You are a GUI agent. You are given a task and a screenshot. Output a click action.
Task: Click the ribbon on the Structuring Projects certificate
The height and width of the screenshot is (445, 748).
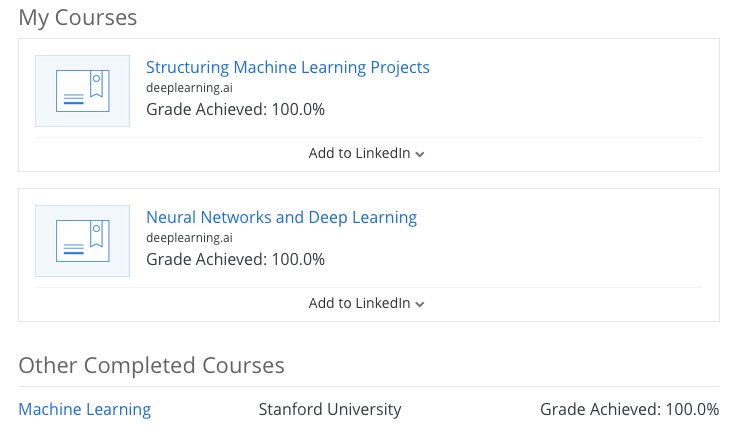click(x=96, y=84)
